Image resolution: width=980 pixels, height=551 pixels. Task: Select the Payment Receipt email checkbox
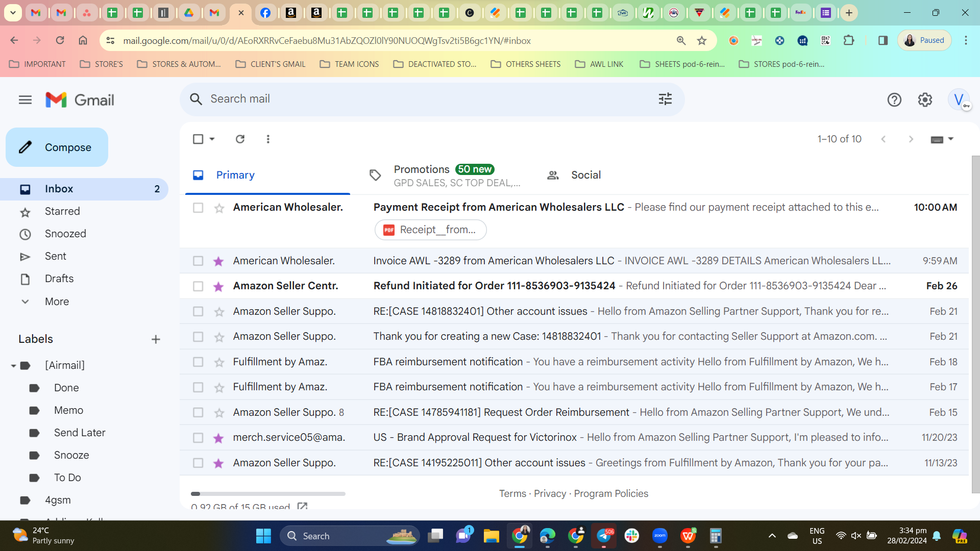(x=198, y=208)
